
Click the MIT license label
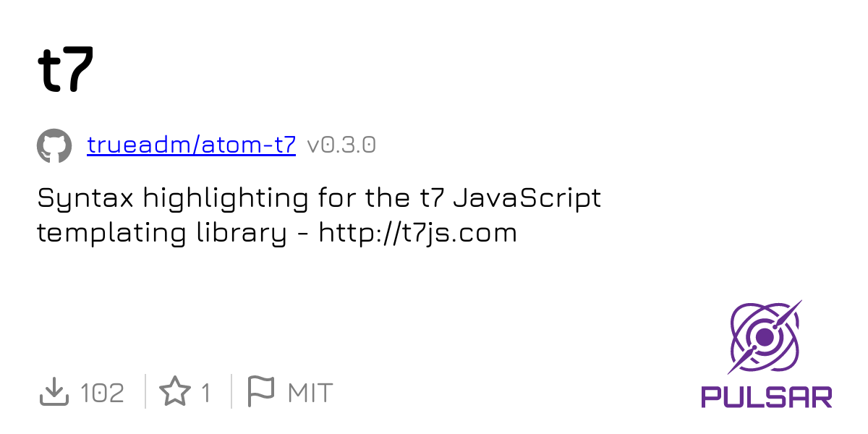(310, 393)
